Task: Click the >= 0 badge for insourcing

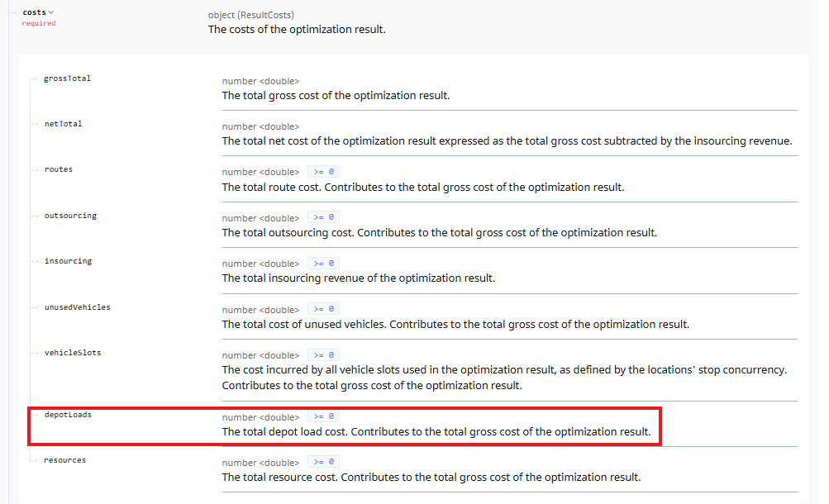Action: pyautogui.click(x=323, y=264)
